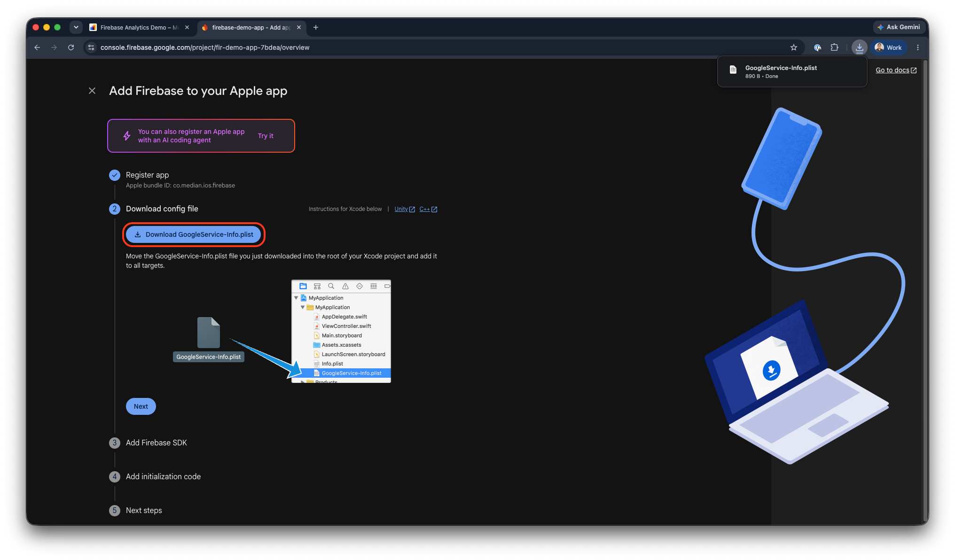This screenshot has height=560, width=955.
Task: Click Ask Gemini button
Action: coord(899,27)
